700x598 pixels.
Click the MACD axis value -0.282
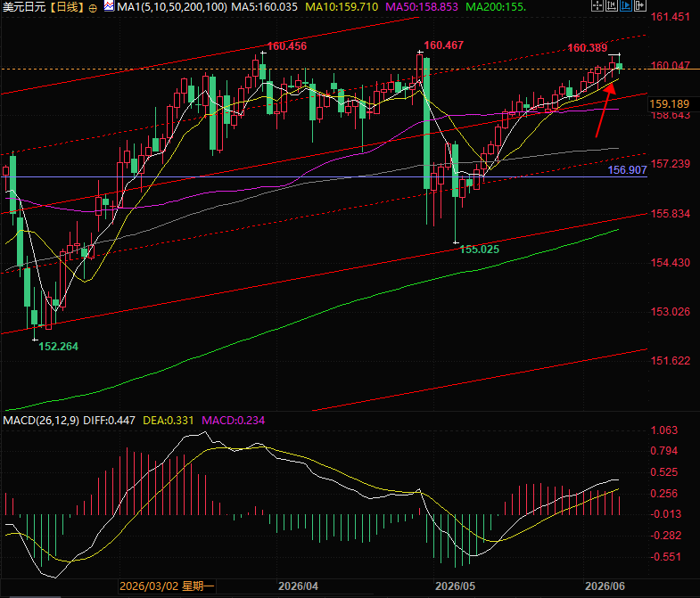pos(665,535)
